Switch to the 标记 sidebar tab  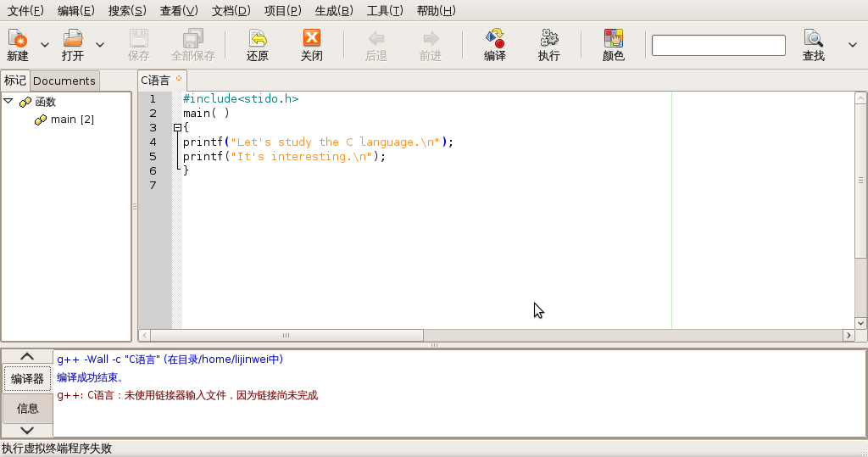[x=15, y=81]
